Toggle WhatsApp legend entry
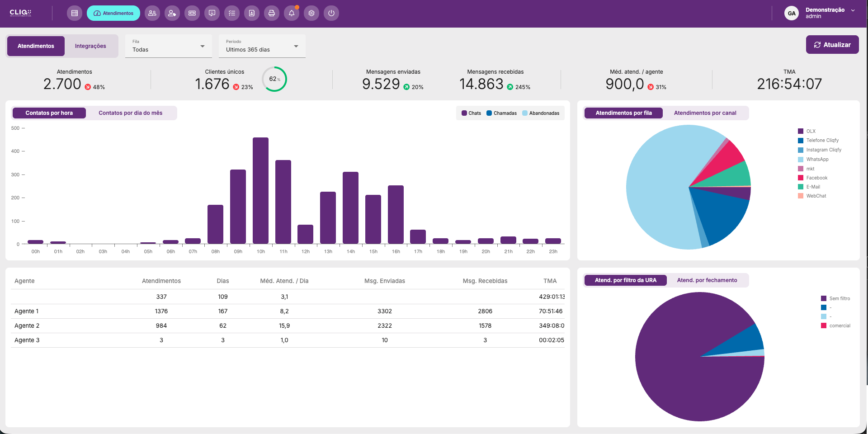This screenshot has width=868, height=434. (813, 160)
